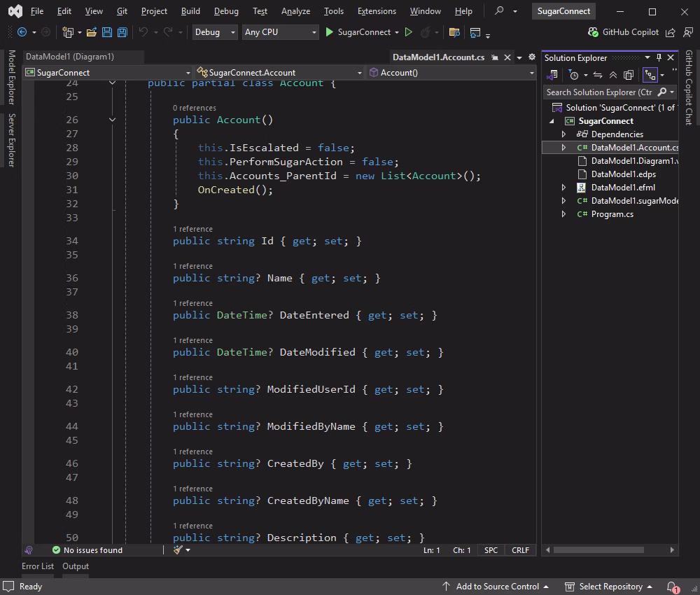This screenshot has height=595, width=700.
Task: Expand the Dependencies node
Action: (563, 134)
